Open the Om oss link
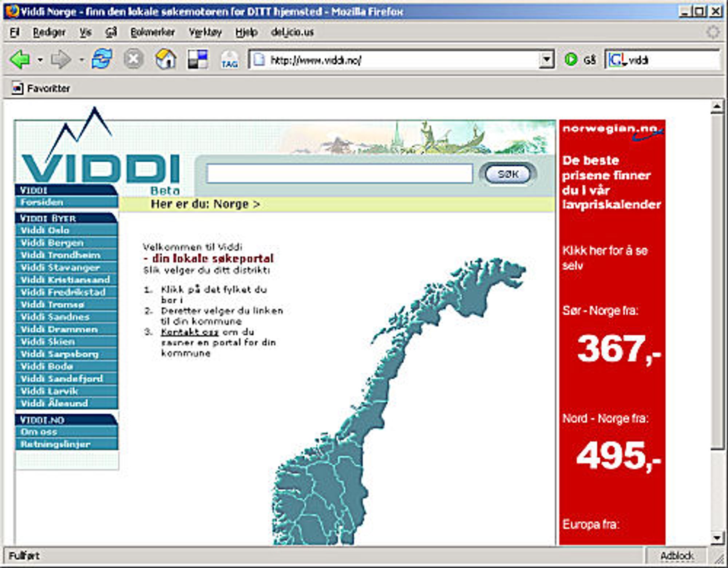This screenshot has height=568, width=728. coord(67,432)
